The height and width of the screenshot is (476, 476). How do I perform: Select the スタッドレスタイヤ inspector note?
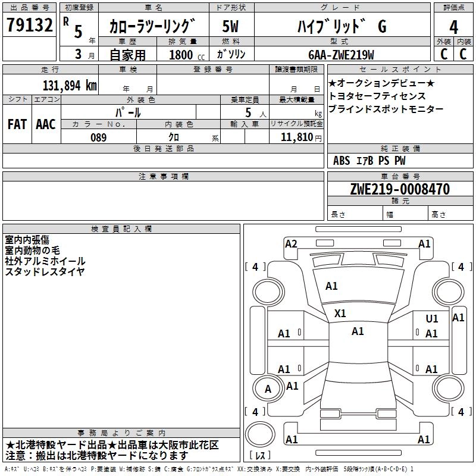(x=45, y=271)
